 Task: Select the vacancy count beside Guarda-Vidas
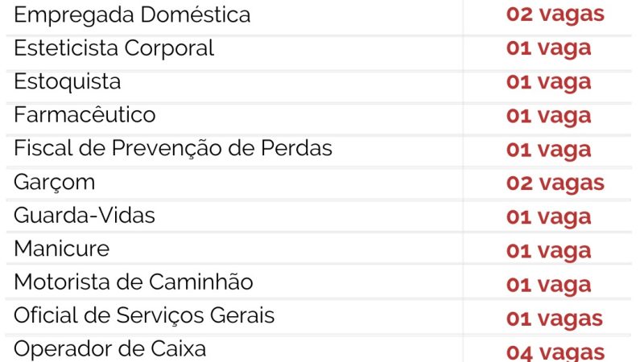coord(548,216)
